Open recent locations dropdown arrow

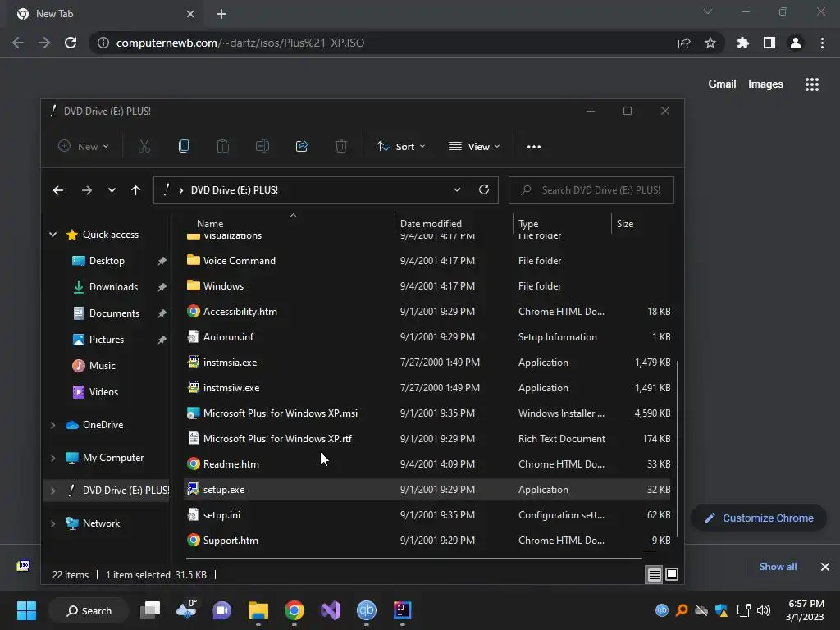pyautogui.click(x=112, y=190)
